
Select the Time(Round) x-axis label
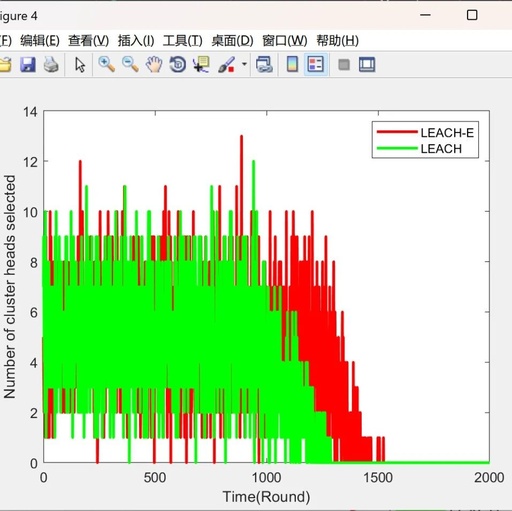pyautogui.click(x=266, y=497)
